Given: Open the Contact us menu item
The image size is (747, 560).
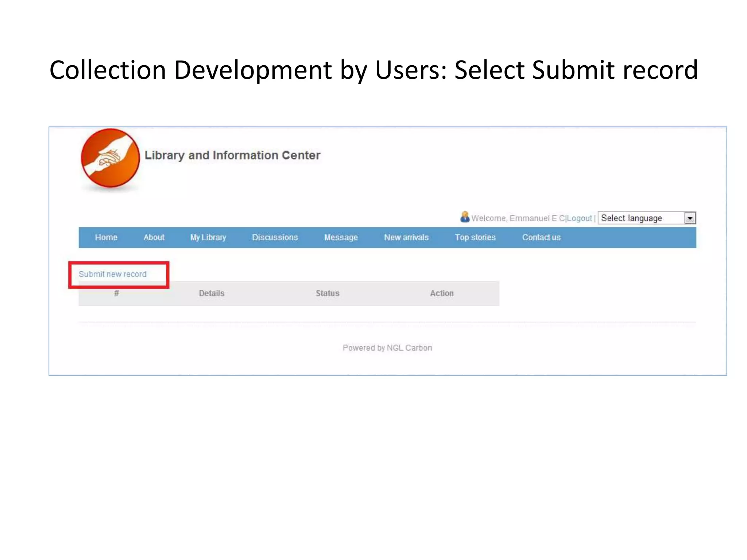Looking at the screenshot, I should point(541,237).
